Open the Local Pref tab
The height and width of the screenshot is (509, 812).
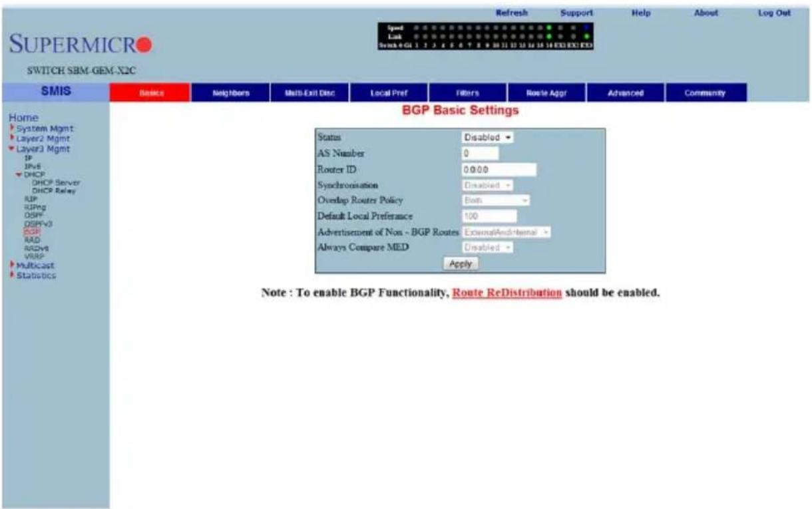point(388,94)
